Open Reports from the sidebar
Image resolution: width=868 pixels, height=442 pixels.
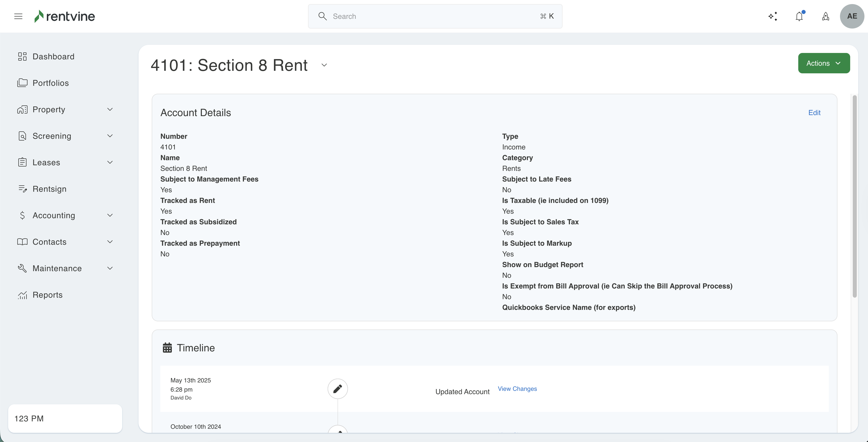[x=48, y=295]
